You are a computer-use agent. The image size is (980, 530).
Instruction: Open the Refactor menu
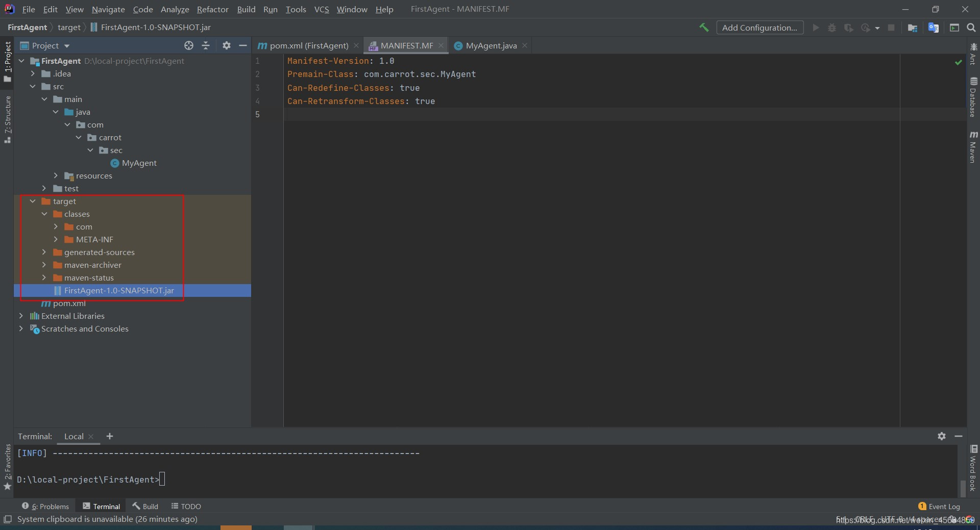coord(213,9)
